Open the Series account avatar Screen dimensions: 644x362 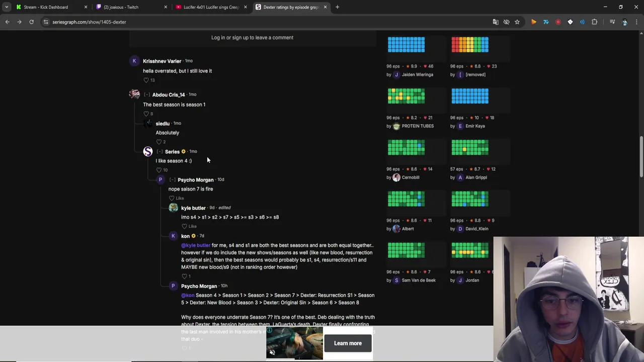coord(147,151)
